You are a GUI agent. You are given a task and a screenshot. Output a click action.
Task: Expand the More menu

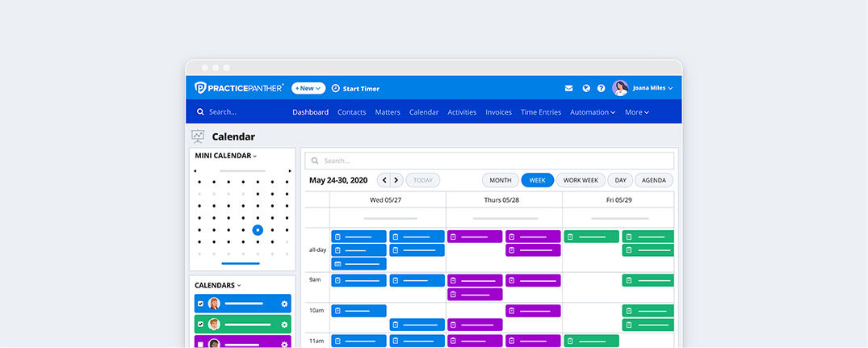636,112
